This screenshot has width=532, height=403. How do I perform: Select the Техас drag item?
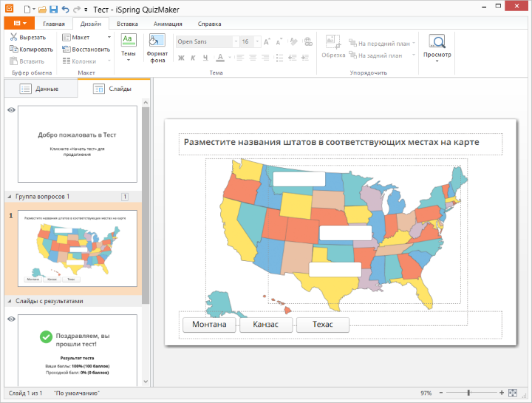click(322, 325)
